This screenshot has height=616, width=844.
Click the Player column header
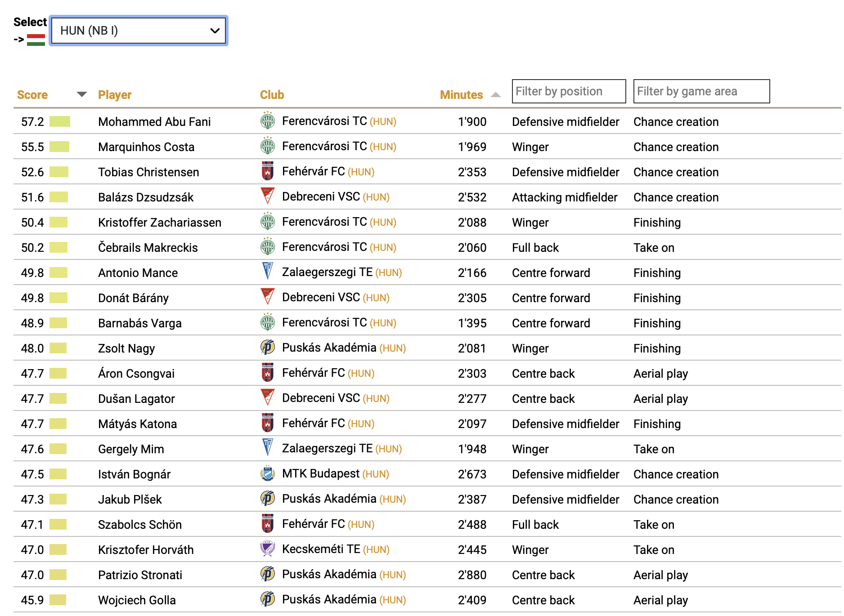[115, 95]
